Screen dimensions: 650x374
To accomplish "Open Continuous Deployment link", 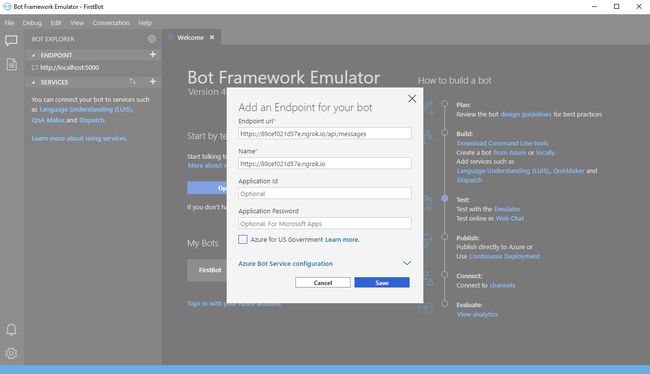I will [x=504, y=256].
